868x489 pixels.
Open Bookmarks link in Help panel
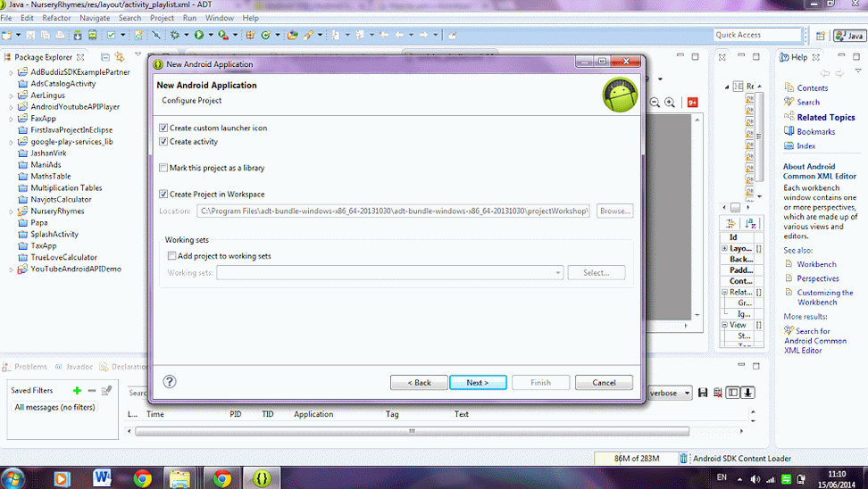click(x=816, y=132)
